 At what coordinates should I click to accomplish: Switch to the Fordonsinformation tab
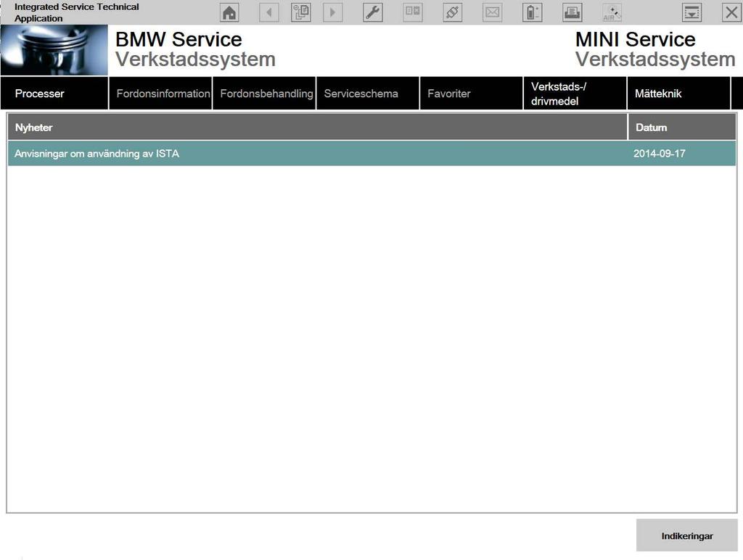[x=160, y=94]
